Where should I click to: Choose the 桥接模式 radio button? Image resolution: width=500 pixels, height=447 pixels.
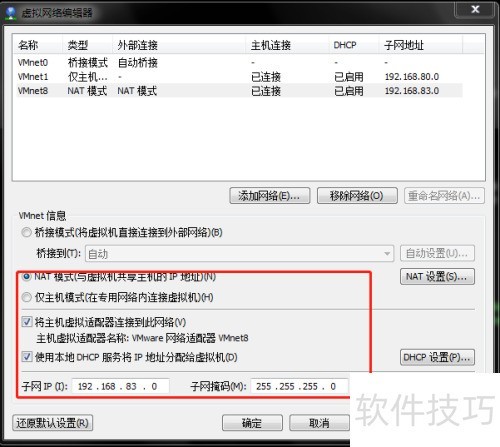click(26, 232)
